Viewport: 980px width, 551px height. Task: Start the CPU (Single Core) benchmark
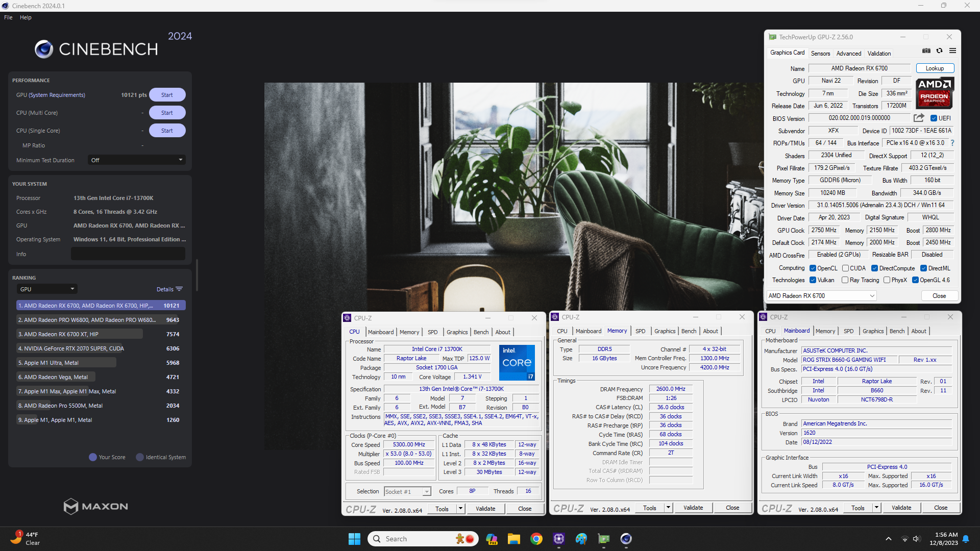coord(167,131)
